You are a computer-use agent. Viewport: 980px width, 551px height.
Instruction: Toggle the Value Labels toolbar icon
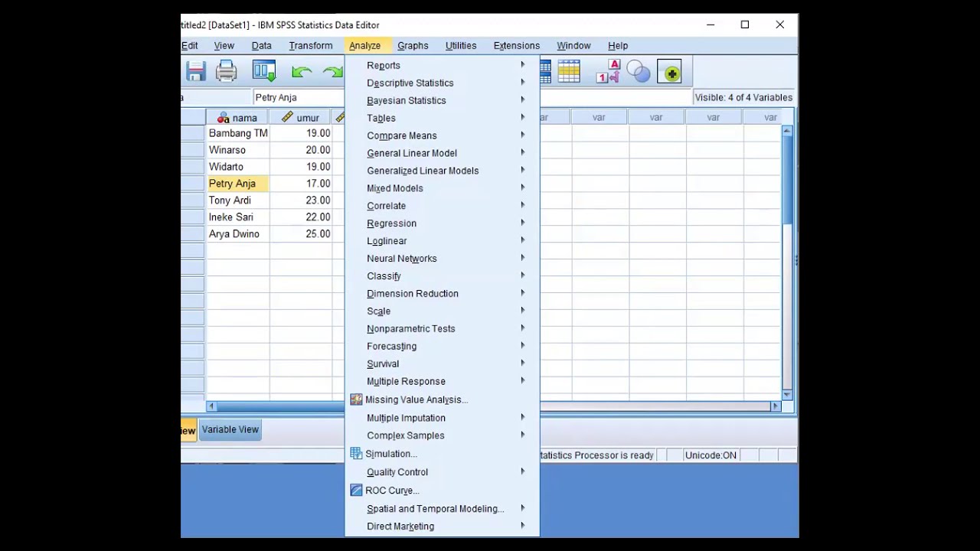pyautogui.click(x=608, y=72)
